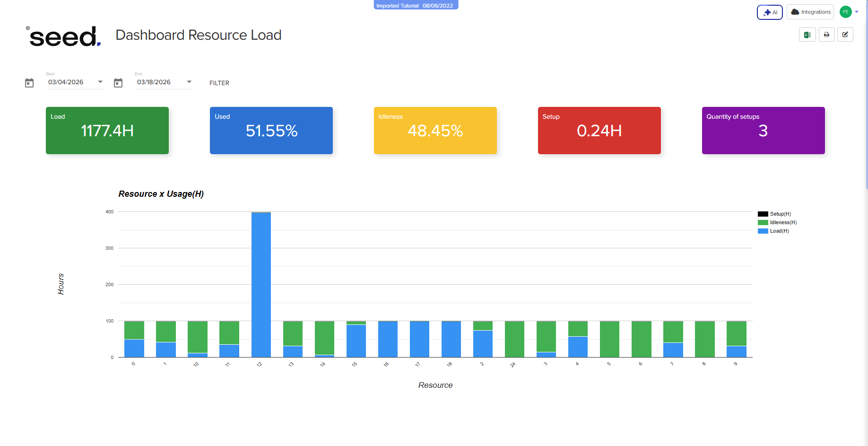Click the FE user avatar
The image size is (868, 446).
[845, 12]
